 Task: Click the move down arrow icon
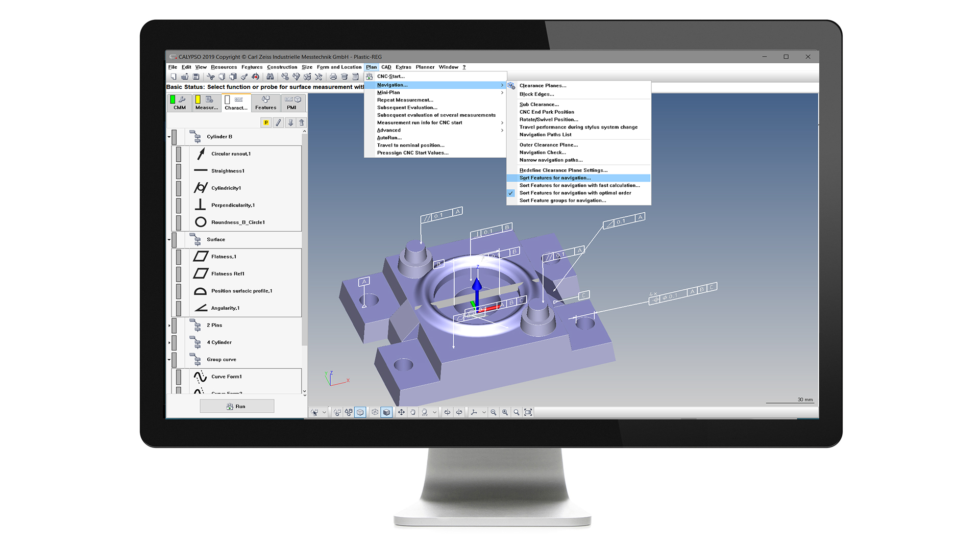pyautogui.click(x=290, y=122)
